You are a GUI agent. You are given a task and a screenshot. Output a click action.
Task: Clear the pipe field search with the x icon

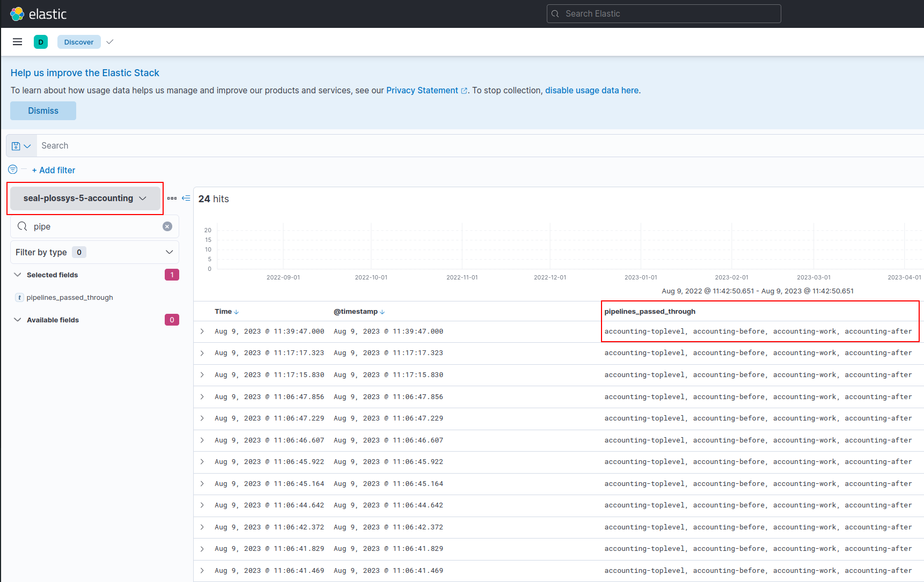[167, 226]
